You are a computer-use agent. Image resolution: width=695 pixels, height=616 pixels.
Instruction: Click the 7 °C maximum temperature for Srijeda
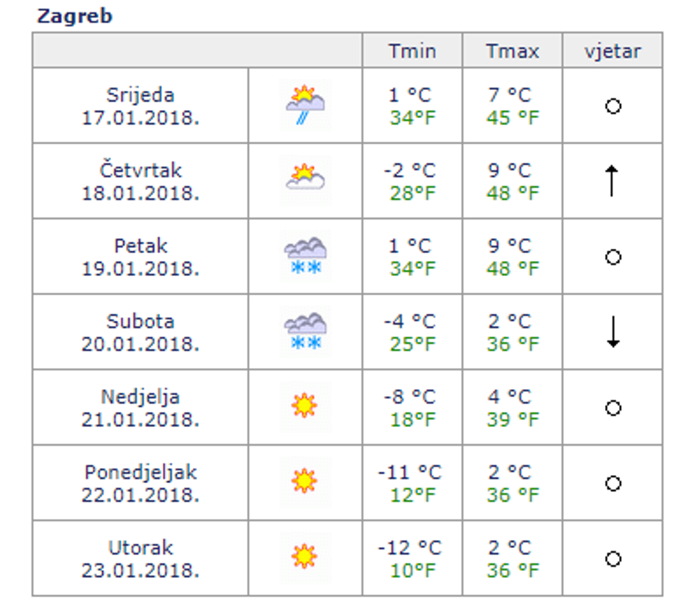click(x=510, y=95)
